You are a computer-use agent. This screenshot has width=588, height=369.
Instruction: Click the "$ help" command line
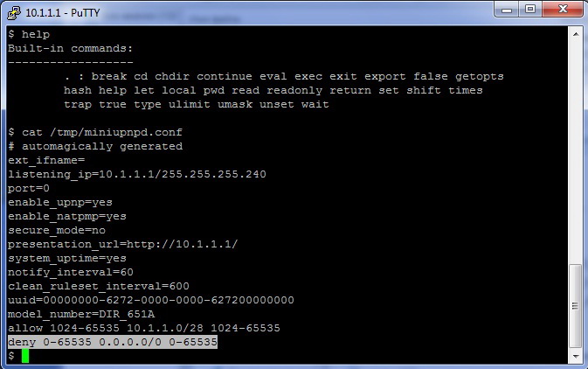point(30,34)
